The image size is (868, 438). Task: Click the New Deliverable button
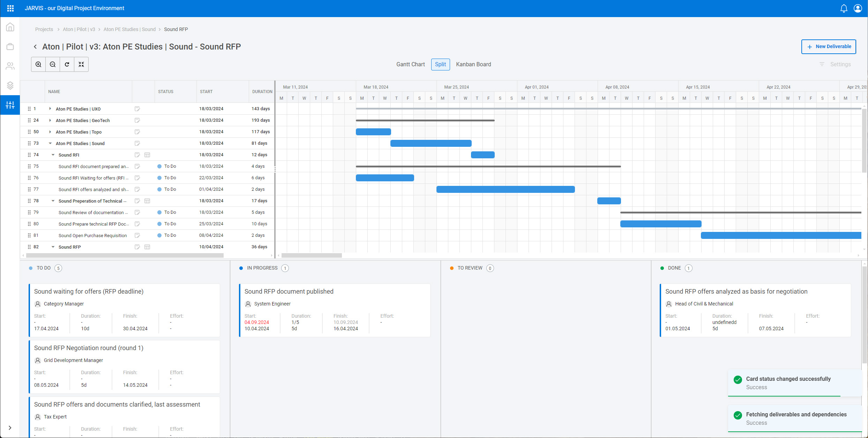(x=829, y=46)
